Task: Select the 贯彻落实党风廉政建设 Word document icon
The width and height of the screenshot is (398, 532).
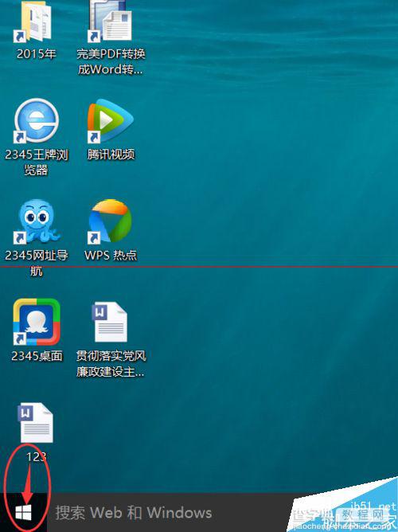Action: pos(110,323)
